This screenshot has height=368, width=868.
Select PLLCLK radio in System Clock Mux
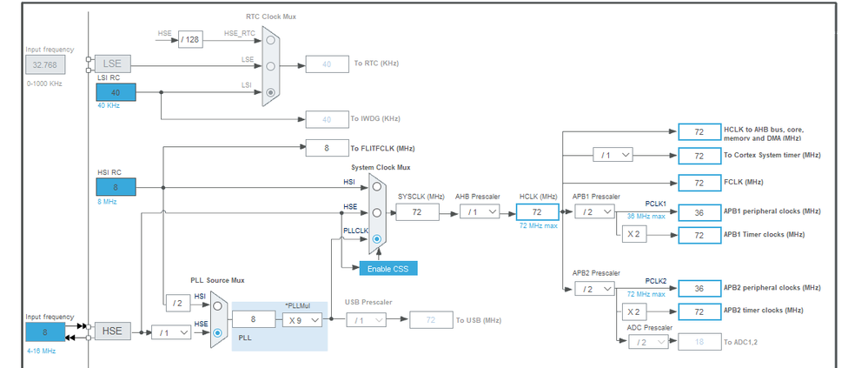pyautogui.click(x=377, y=239)
